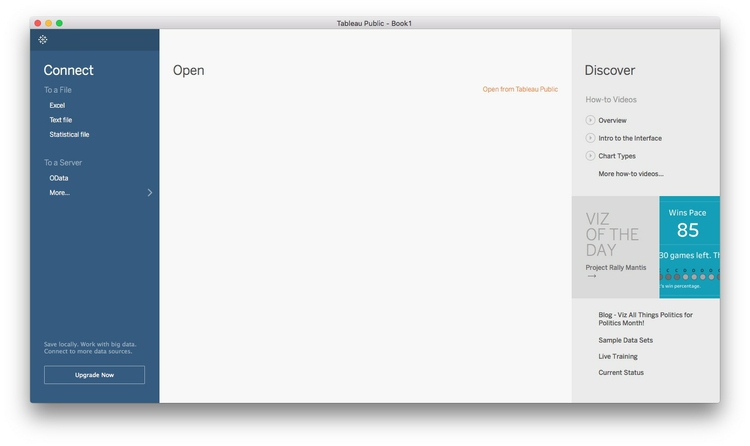The image size is (750, 446).
Task: Click arrow under Project Rally Mantis
Action: click(x=592, y=276)
